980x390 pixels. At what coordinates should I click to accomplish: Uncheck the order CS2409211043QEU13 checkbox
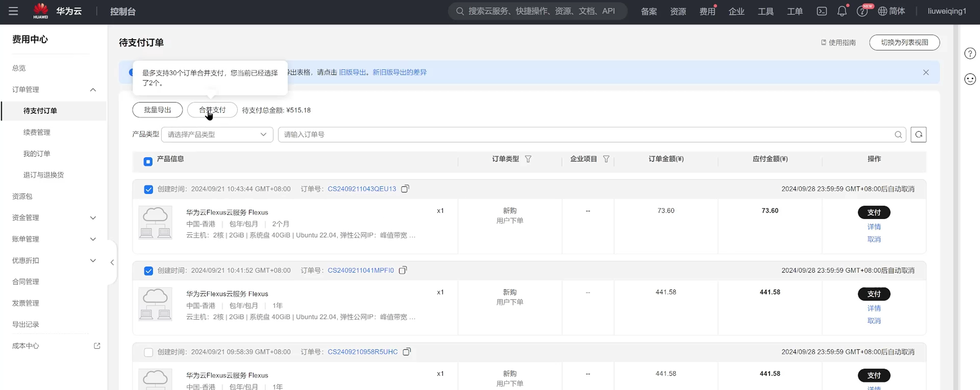tap(148, 189)
